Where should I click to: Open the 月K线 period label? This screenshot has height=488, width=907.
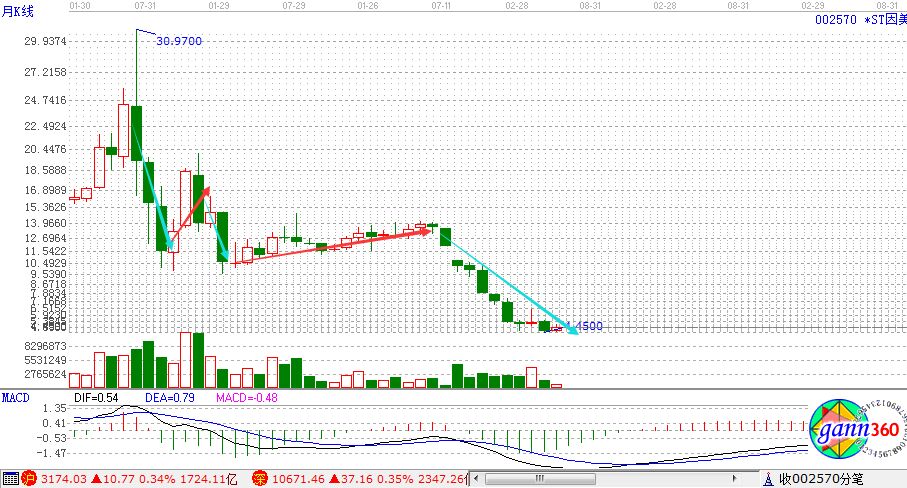(x=18, y=12)
